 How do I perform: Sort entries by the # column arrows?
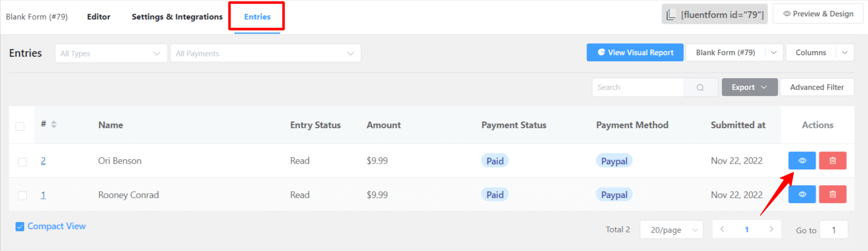[x=54, y=124]
